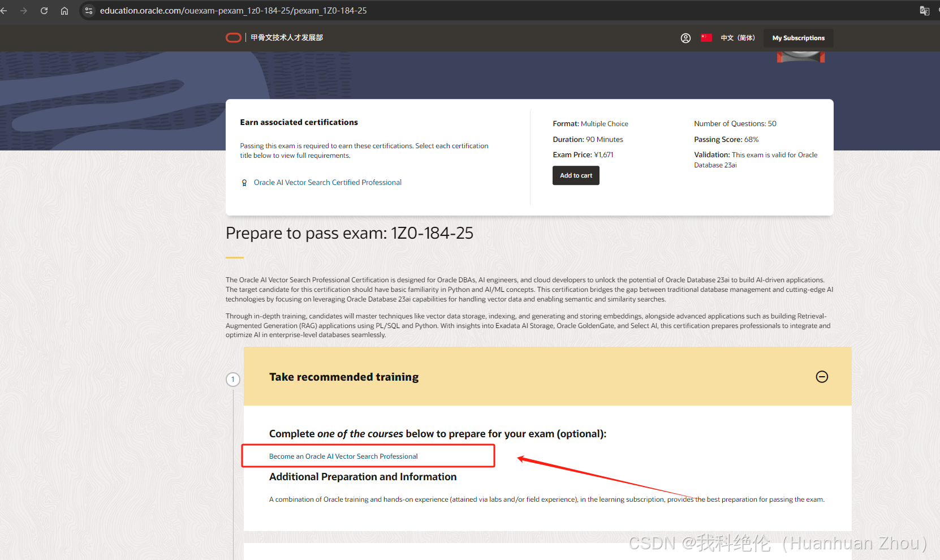Click the red Oracle logo
940x560 pixels.
click(234, 38)
